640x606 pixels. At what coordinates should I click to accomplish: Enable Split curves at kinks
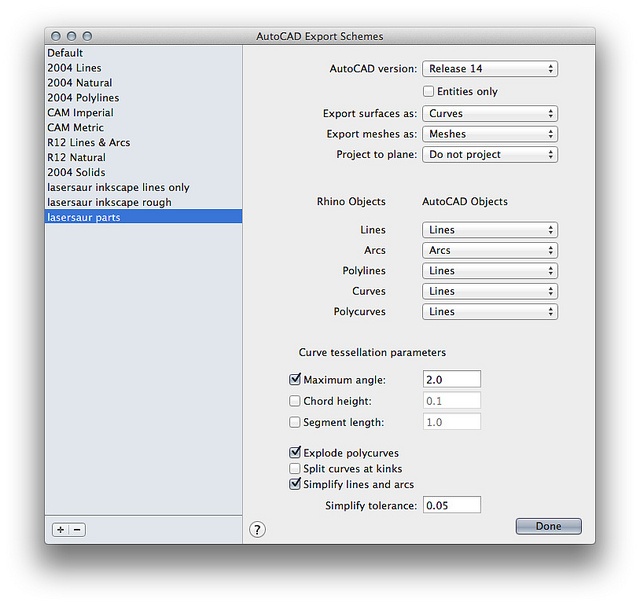[x=295, y=468]
